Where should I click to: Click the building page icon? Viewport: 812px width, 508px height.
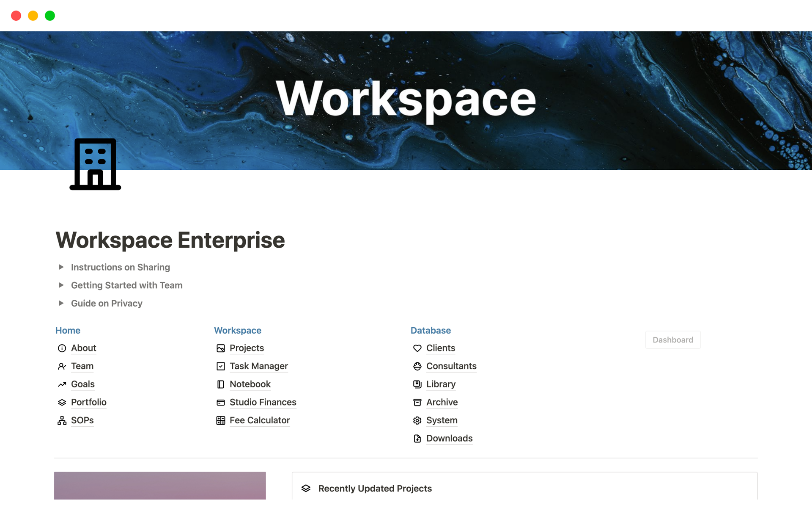click(x=95, y=164)
